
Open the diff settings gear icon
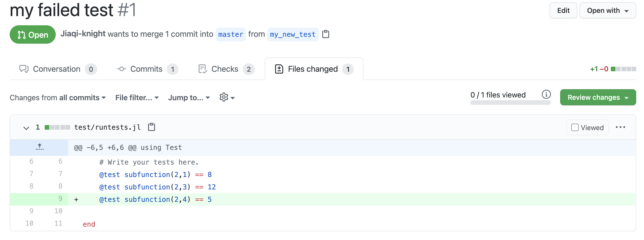[x=226, y=97]
